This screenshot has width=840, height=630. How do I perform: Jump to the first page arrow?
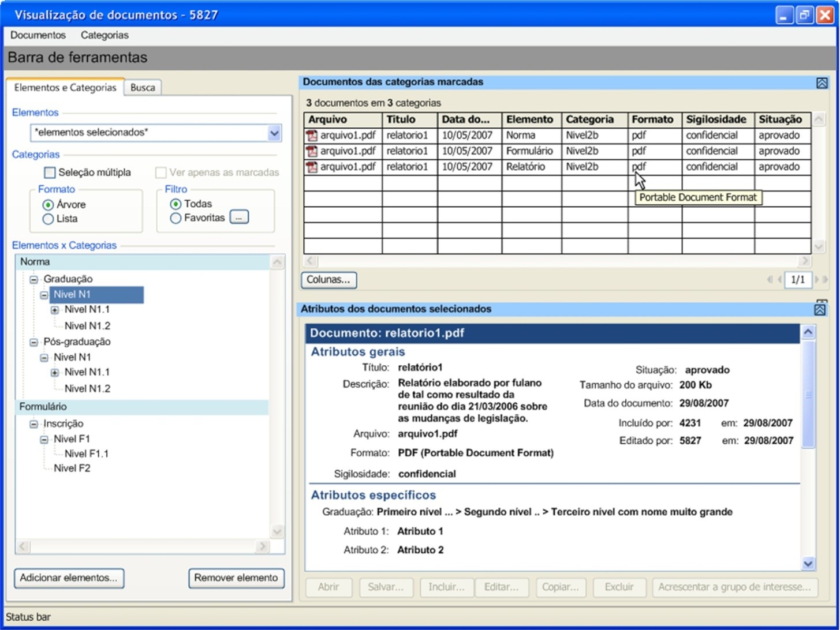point(770,280)
